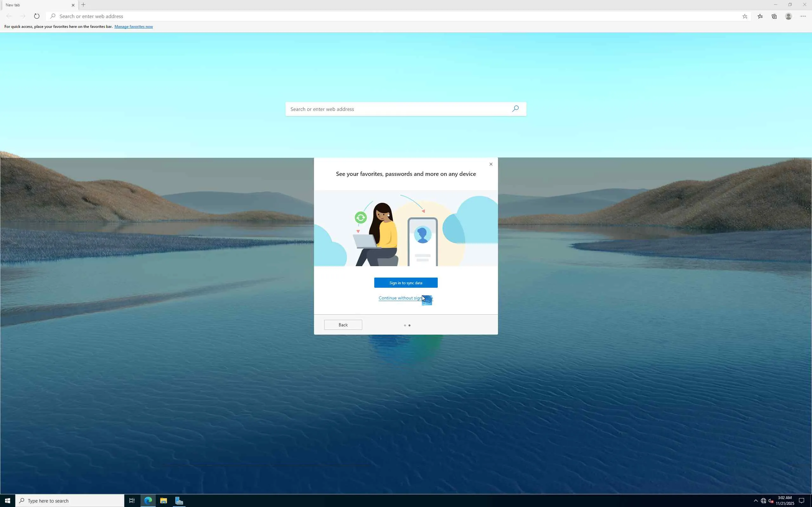Screen dimensions: 812x507
Task: Click Manage favorites now link
Action: [x=134, y=27]
